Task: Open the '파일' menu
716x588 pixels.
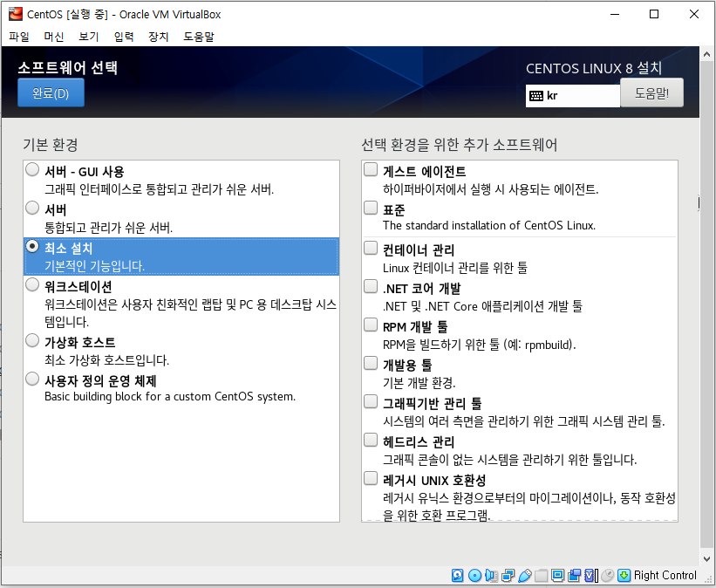Action: coord(18,37)
